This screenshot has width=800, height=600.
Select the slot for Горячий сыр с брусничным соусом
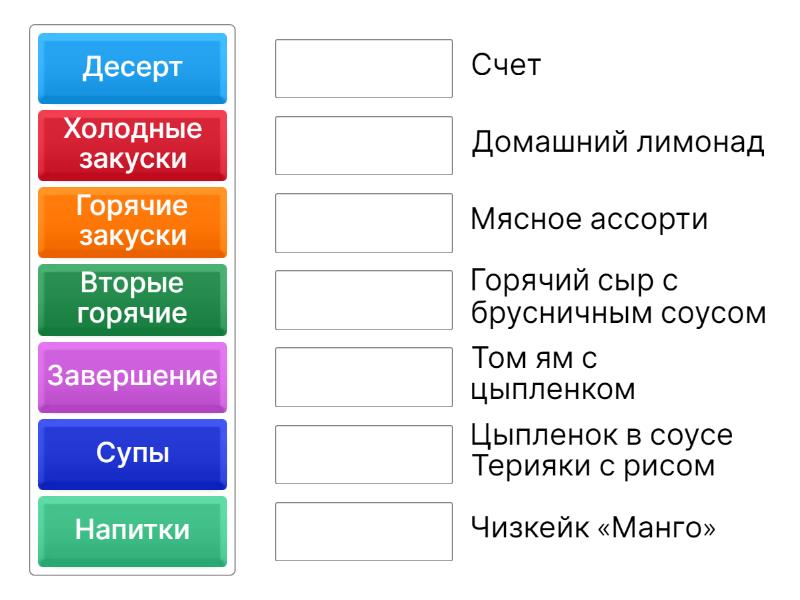click(364, 299)
